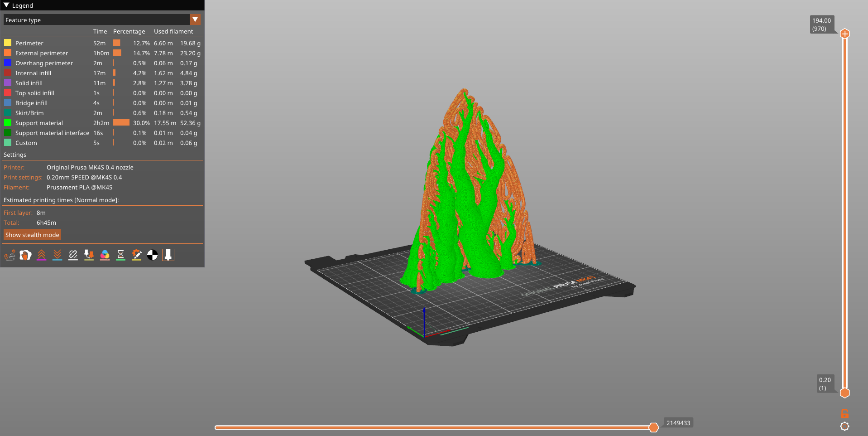Click the bottom layer slider thumb

coord(844,393)
